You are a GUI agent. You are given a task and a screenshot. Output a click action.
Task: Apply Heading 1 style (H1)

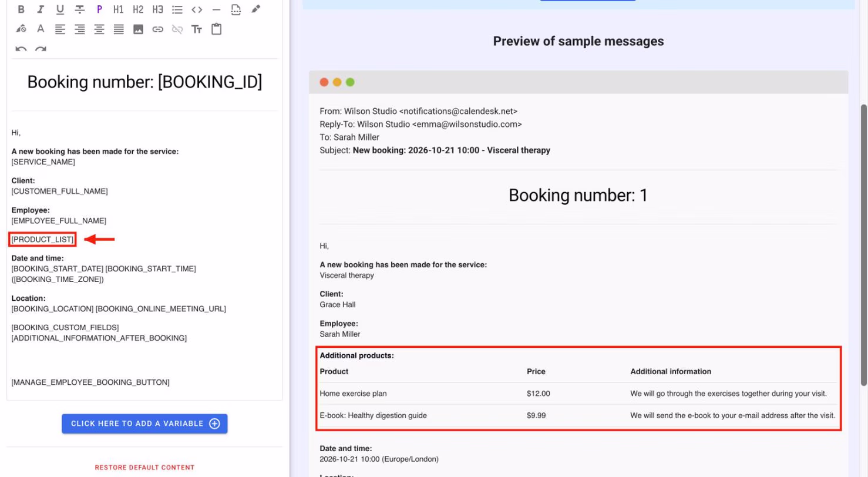(x=119, y=9)
